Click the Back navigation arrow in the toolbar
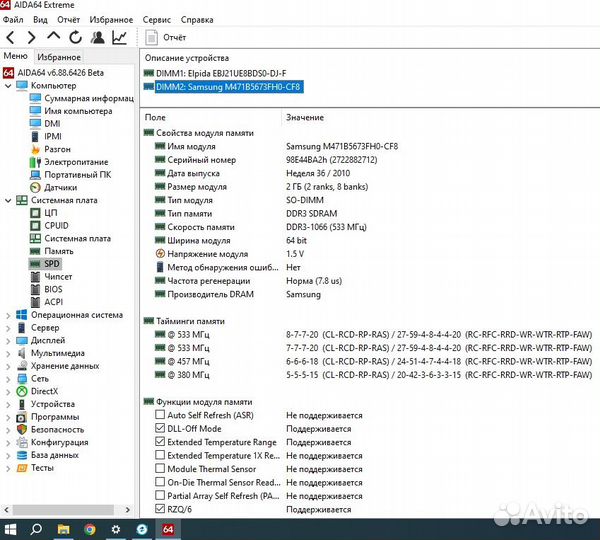The width and height of the screenshot is (600, 540). pos(10,38)
